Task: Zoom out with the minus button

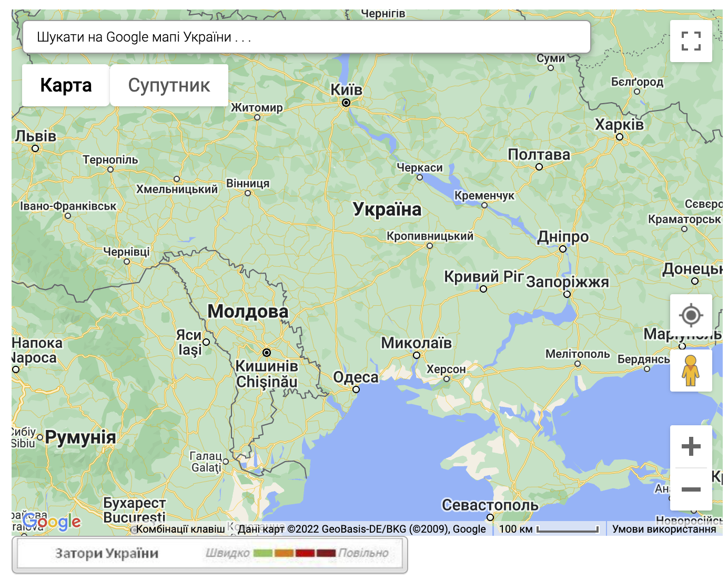Action: (691, 489)
